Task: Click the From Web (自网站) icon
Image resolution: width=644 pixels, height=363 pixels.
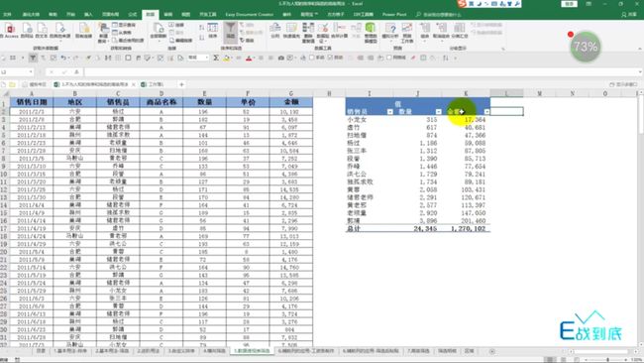Action: 27,31
